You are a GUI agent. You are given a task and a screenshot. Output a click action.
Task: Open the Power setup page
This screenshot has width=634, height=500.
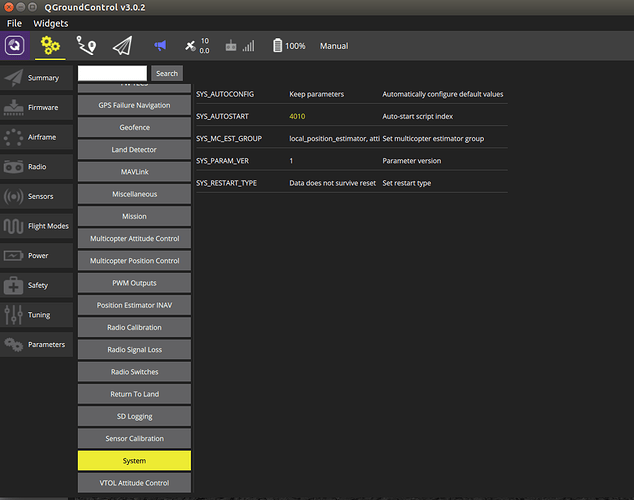coord(36,255)
